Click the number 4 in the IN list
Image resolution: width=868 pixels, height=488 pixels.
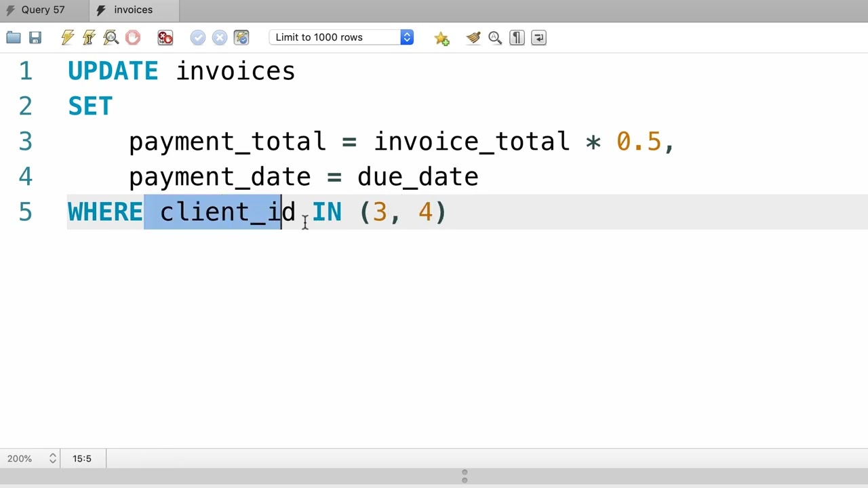pyautogui.click(x=425, y=212)
